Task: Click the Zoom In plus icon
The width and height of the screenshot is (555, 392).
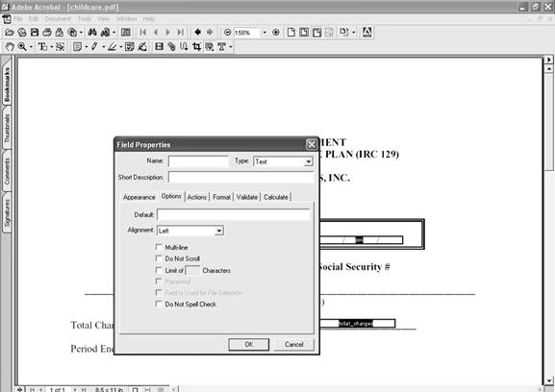Action: (x=276, y=33)
